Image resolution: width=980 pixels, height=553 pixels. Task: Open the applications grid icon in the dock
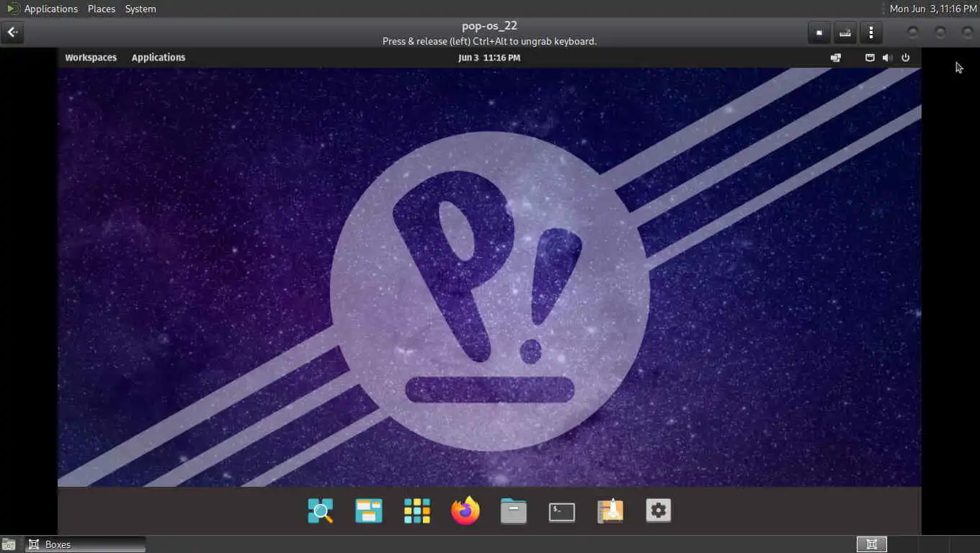(417, 511)
